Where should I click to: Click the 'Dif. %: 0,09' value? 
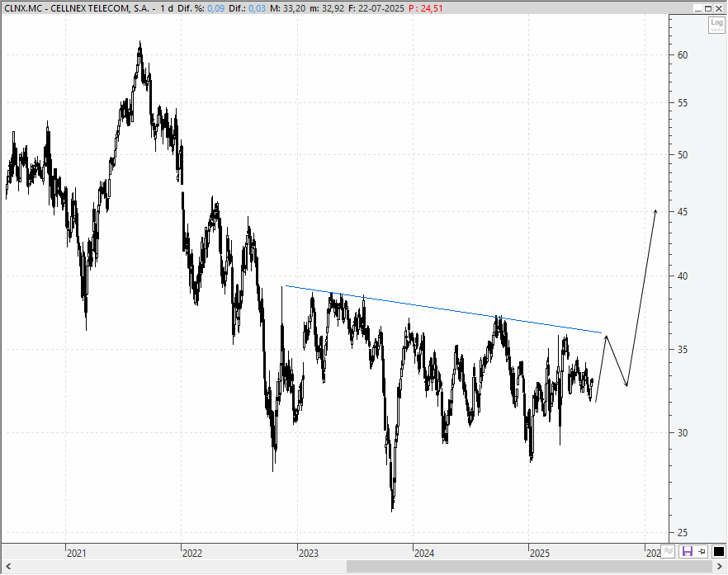pos(201,8)
